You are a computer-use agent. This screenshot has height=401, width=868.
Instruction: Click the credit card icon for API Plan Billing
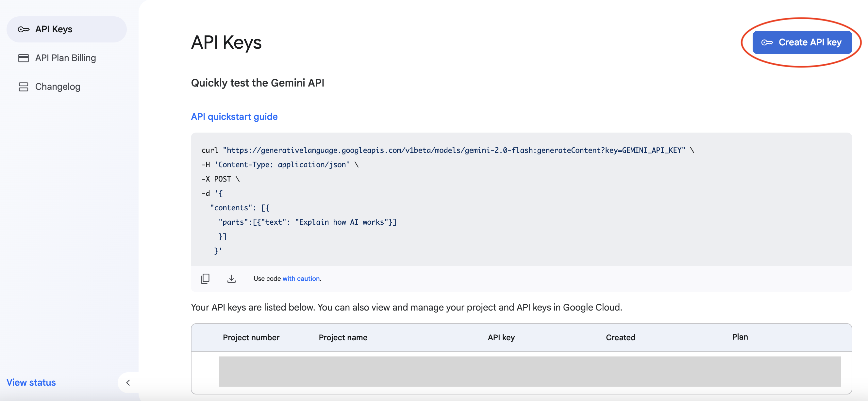(23, 58)
